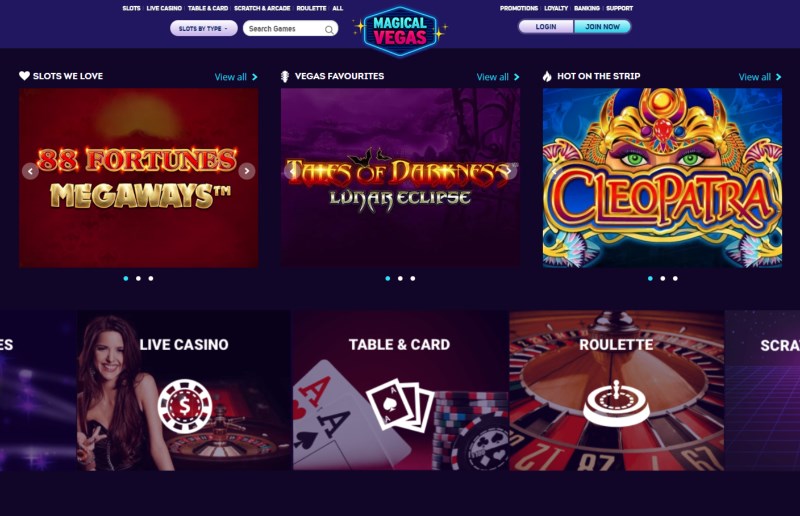
Task: Select second dot under Slots We Love carousel
Action: pos(138,279)
